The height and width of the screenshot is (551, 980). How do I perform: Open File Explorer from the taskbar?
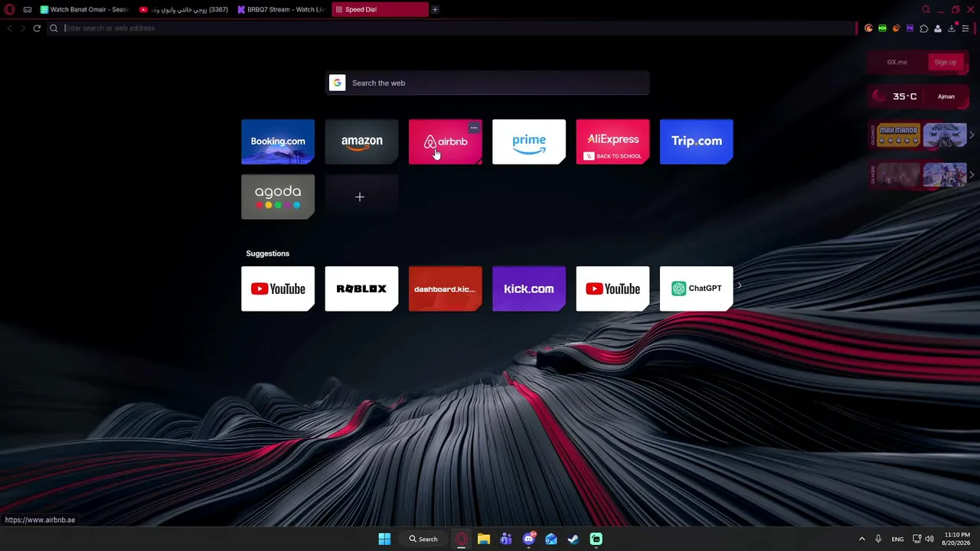[x=484, y=539]
